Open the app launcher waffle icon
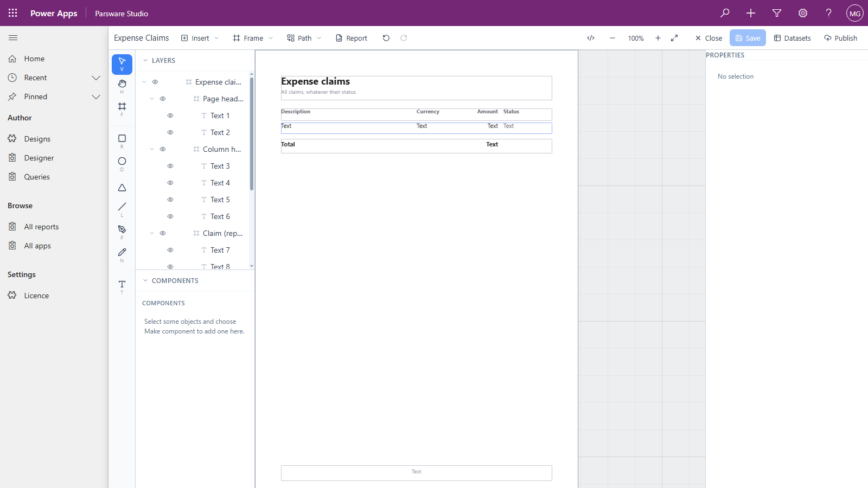 click(13, 13)
